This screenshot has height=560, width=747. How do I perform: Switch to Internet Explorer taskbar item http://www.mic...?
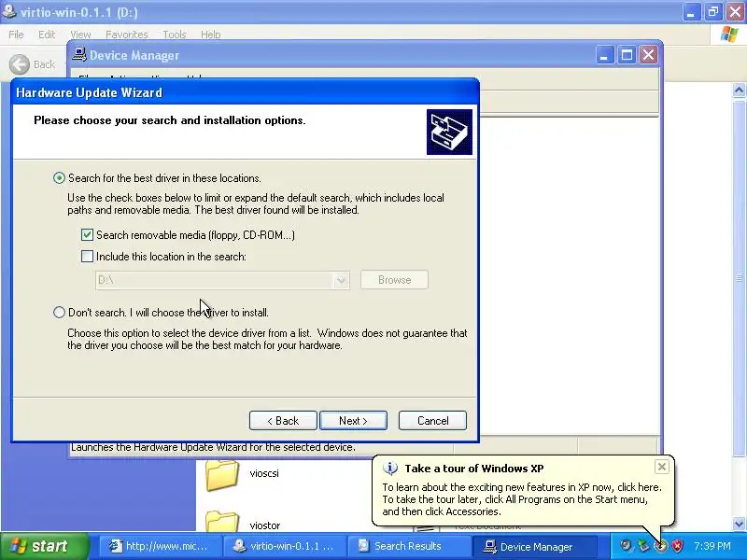pyautogui.click(x=160, y=546)
